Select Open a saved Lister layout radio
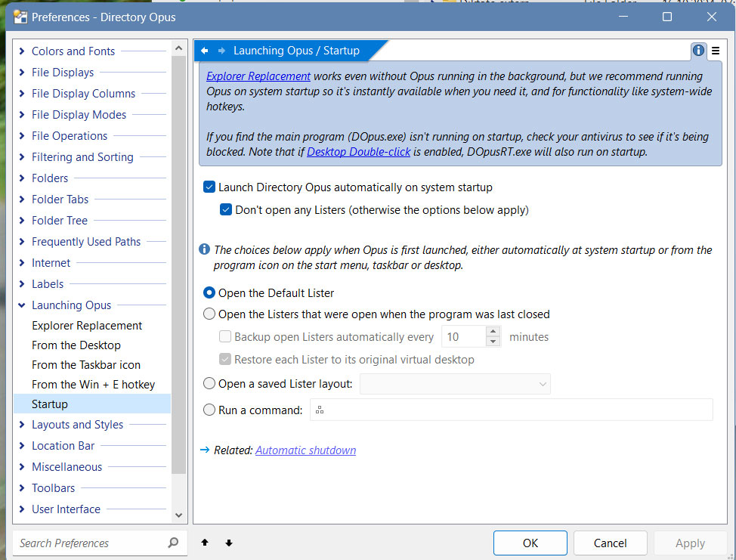736x560 pixels. (x=209, y=383)
